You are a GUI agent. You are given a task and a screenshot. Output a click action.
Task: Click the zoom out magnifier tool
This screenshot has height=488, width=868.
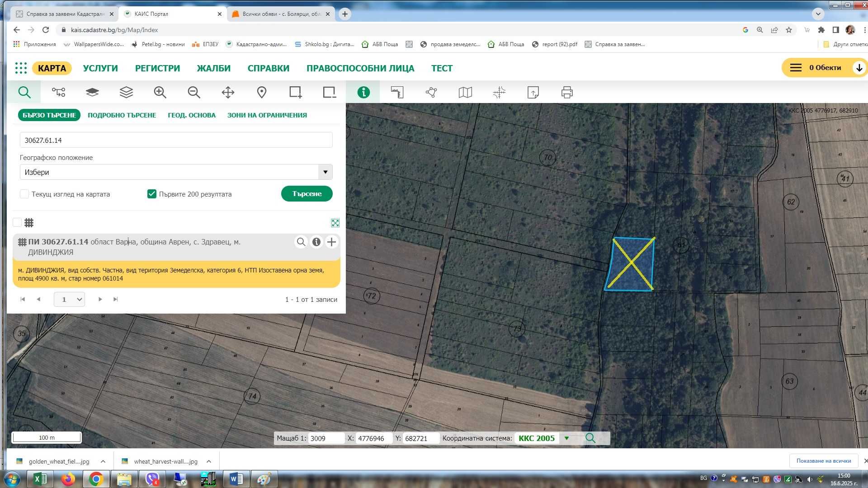click(194, 93)
